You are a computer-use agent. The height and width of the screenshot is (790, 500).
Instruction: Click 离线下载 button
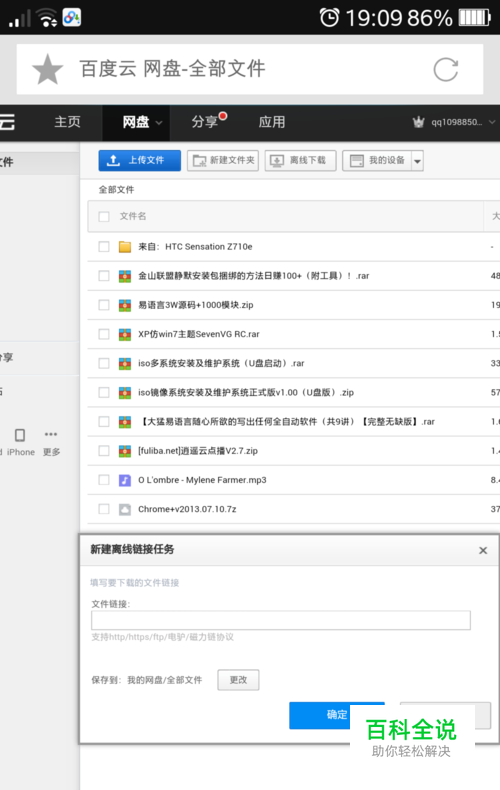(x=300, y=161)
